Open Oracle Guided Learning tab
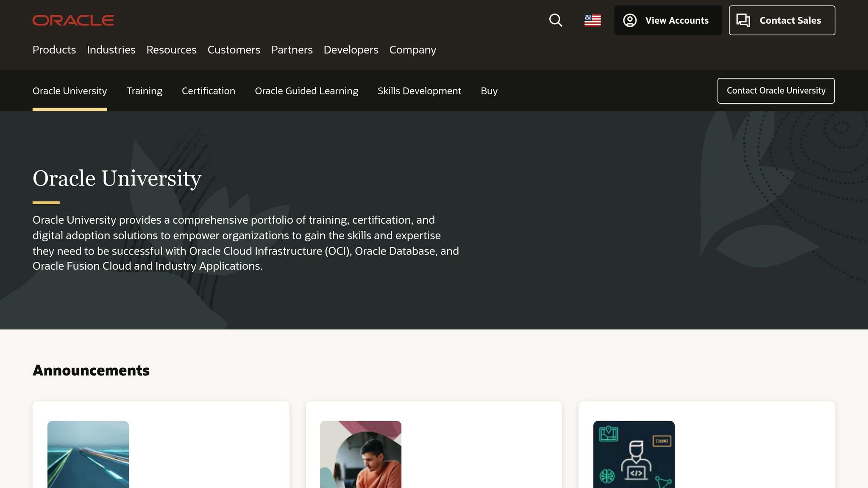The image size is (868, 488). pos(306,91)
